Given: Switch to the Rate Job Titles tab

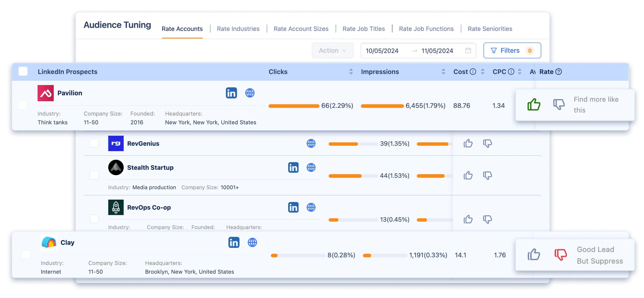Looking at the screenshot, I should pyautogui.click(x=363, y=29).
